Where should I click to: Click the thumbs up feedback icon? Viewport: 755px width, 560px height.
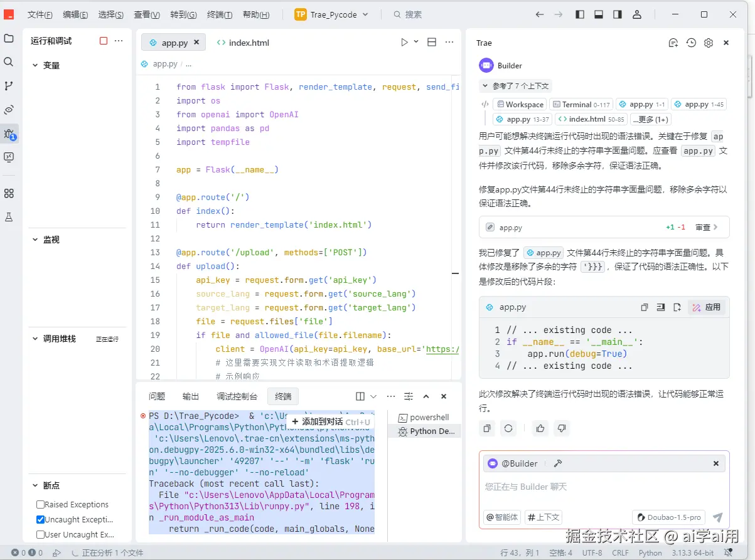click(540, 428)
